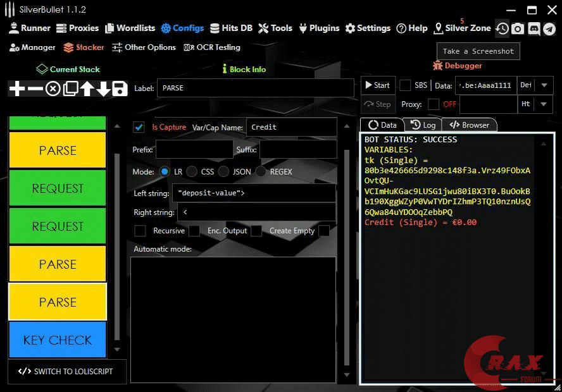Image resolution: width=562 pixels, height=392 pixels.
Task: Open the history clock icon in the top bar
Action: click(x=502, y=28)
